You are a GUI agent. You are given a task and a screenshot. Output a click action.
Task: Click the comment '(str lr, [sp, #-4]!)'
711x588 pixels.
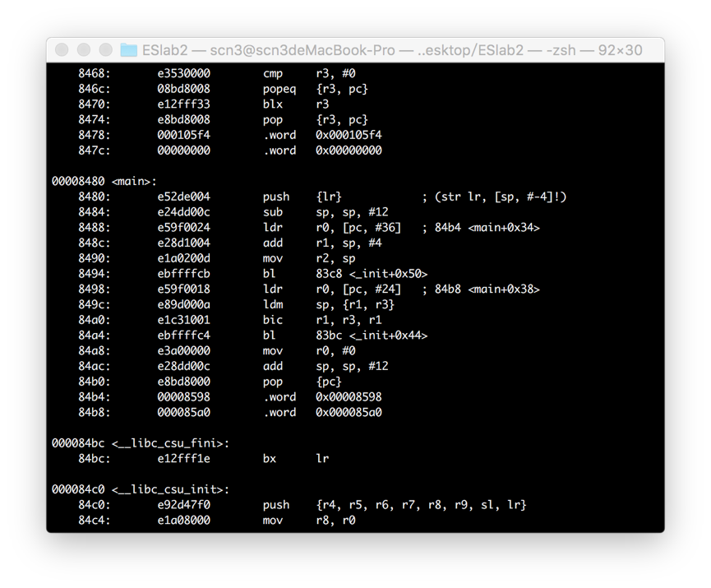click(501, 197)
